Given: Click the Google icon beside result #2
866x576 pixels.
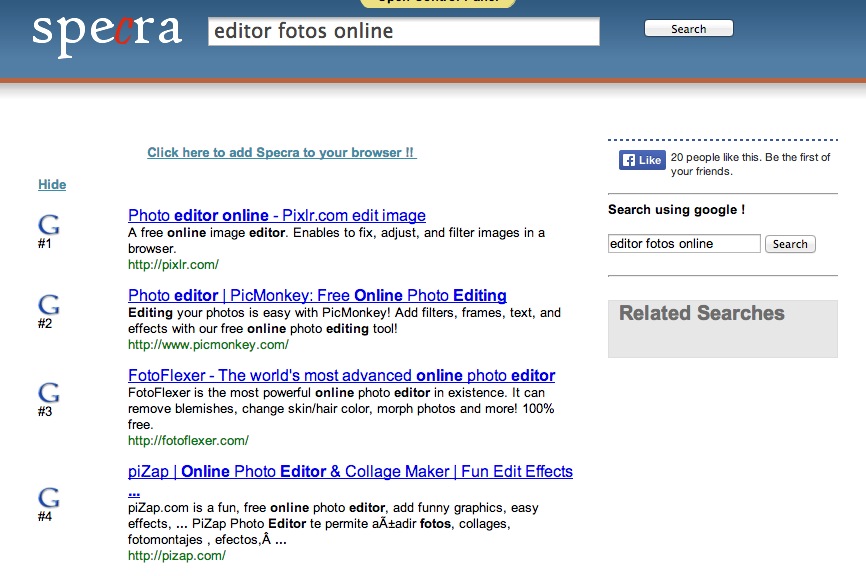Looking at the screenshot, I should [x=48, y=305].
